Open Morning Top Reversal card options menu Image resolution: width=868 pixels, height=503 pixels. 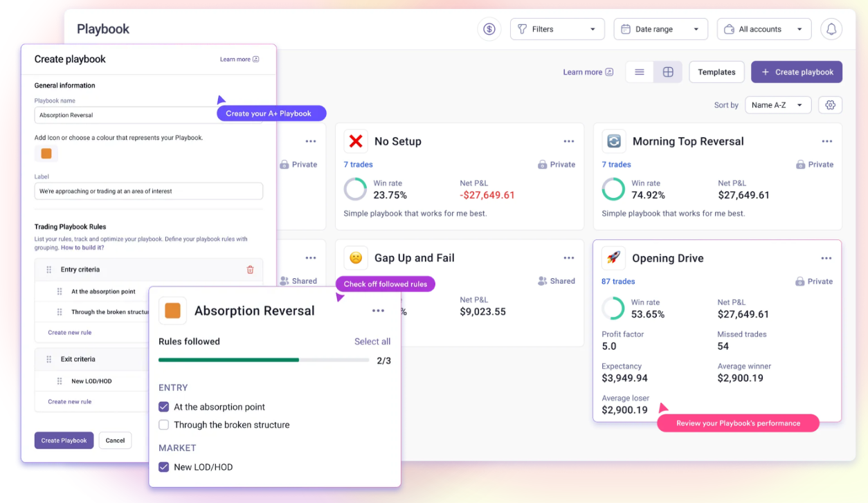pos(827,141)
